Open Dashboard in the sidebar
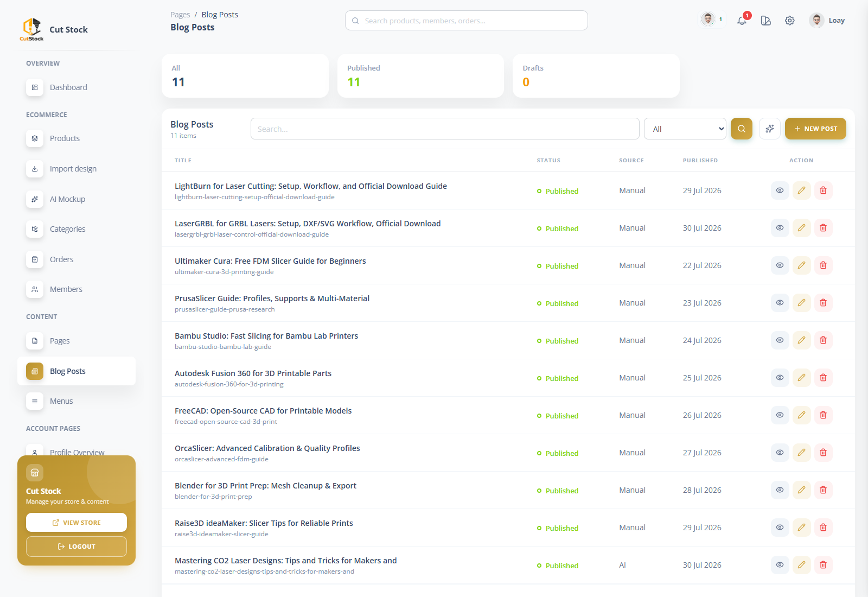 tap(76, 87)
